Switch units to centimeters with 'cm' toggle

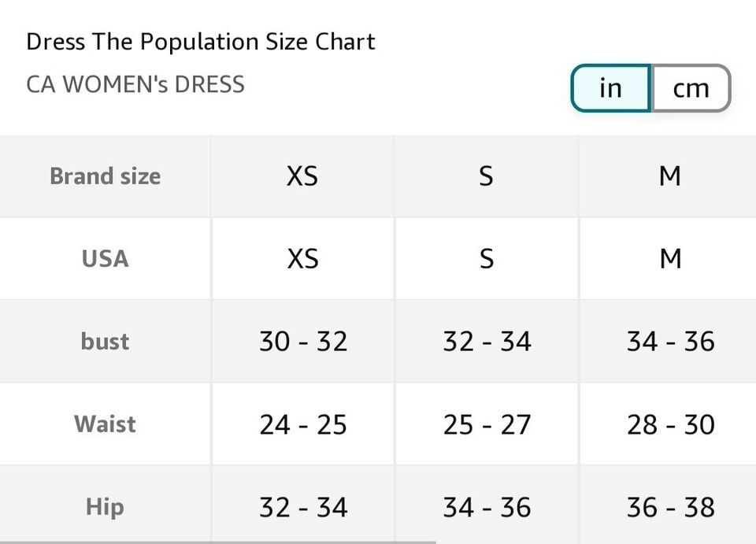point(691,88)
